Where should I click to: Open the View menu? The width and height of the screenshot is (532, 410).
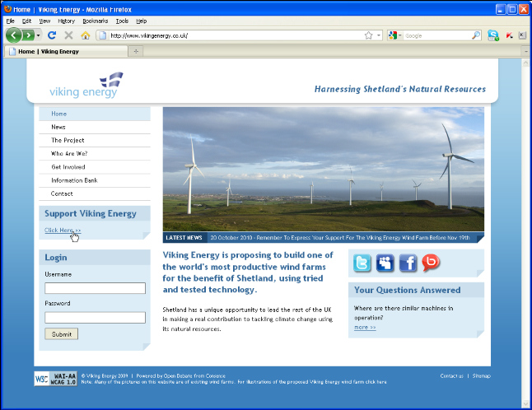(x=44, y=21)
